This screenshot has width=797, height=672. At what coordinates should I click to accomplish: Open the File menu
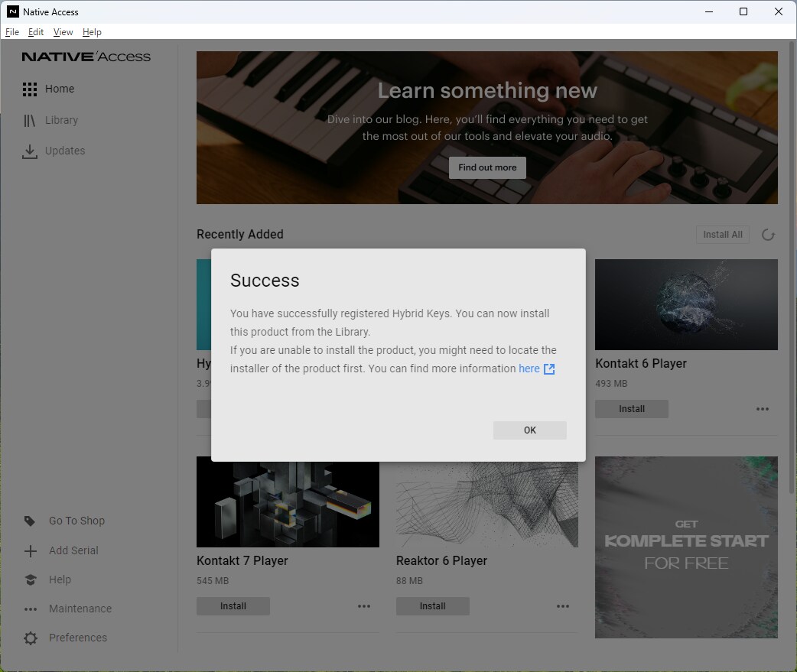pos(12,32)
